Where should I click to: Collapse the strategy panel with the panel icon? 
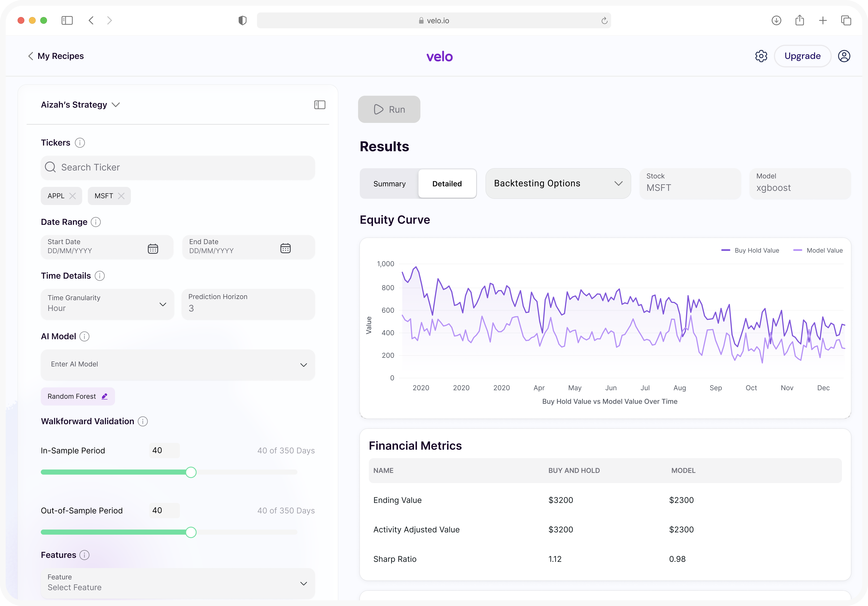tap(320, 105)
